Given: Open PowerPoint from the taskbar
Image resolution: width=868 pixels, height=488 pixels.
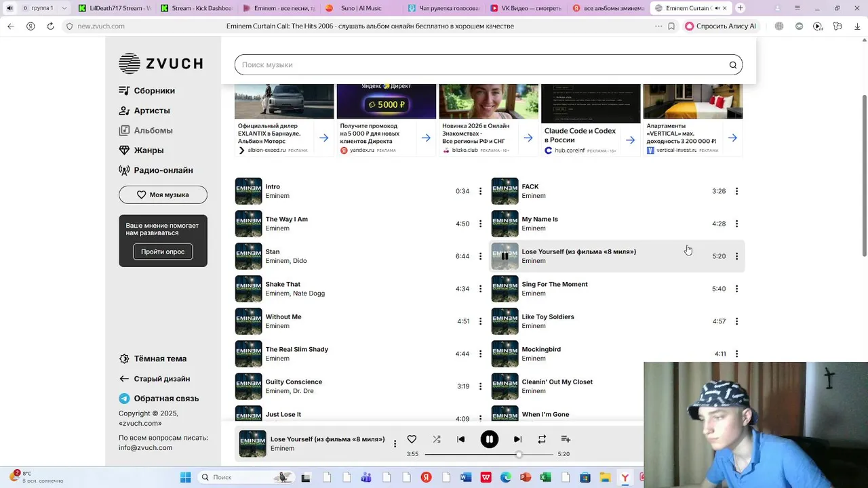Looking at the screenshot, I should point(525,477).
